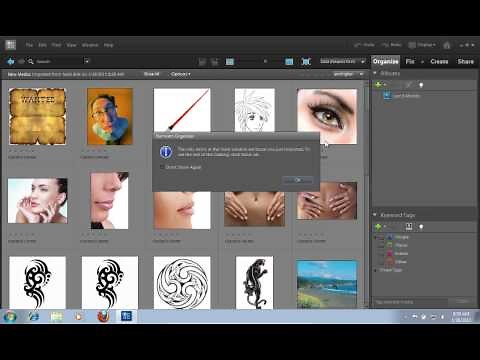Click the Keyword Tags lightbulb tip
The image size is (480, 360).
[421, 227]
